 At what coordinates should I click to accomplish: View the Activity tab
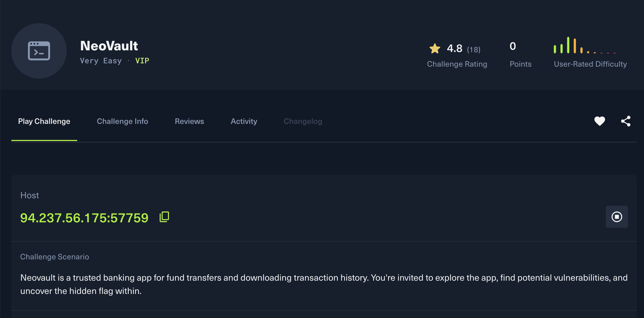tap(244, 121)
